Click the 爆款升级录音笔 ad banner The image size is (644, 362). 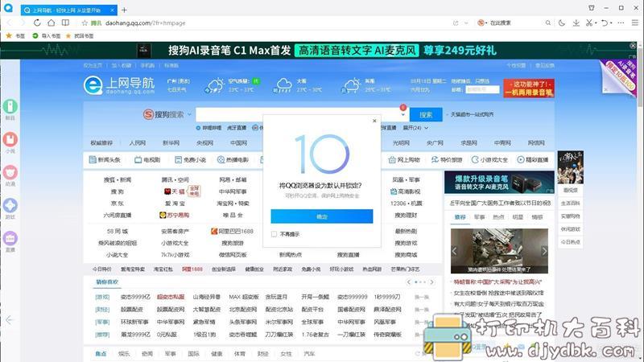tap(499, 183)
